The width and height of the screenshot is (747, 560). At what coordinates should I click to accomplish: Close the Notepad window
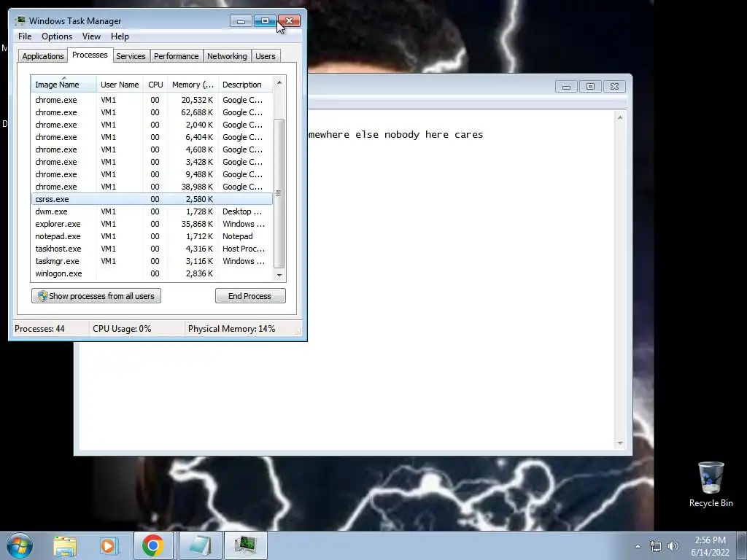point(614,86)
